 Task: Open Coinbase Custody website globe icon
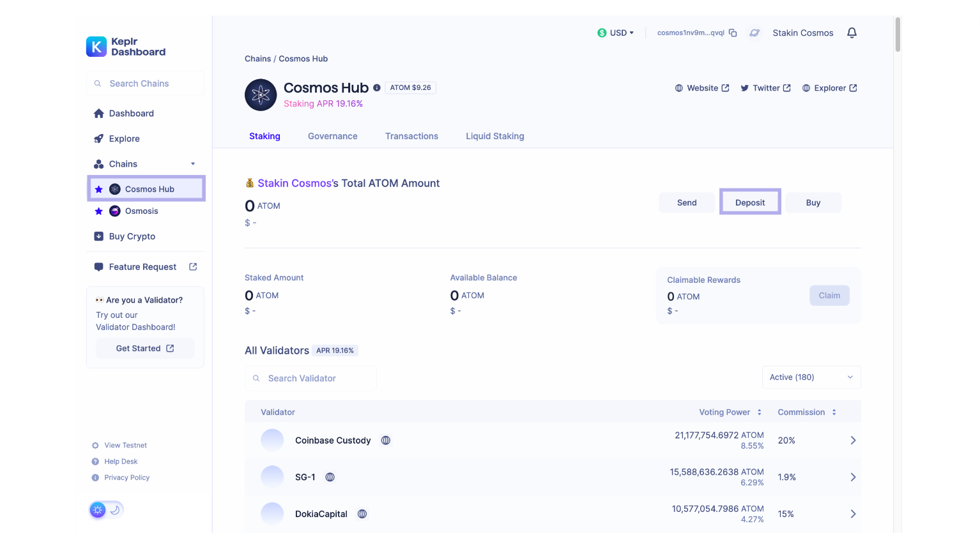[386, 440]
